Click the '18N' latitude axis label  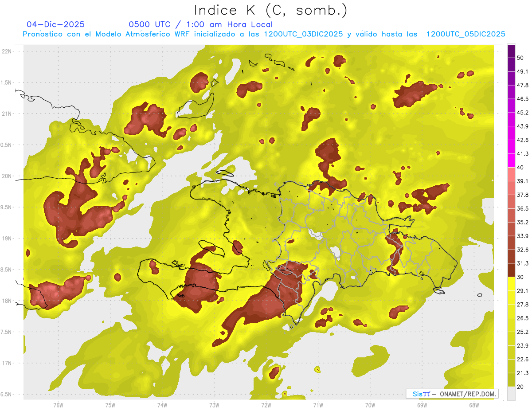(7, 301)
